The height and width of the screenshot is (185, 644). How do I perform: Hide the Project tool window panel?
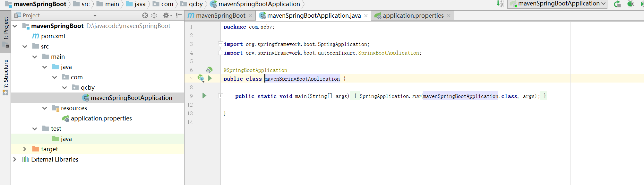[x=179, y=15]
